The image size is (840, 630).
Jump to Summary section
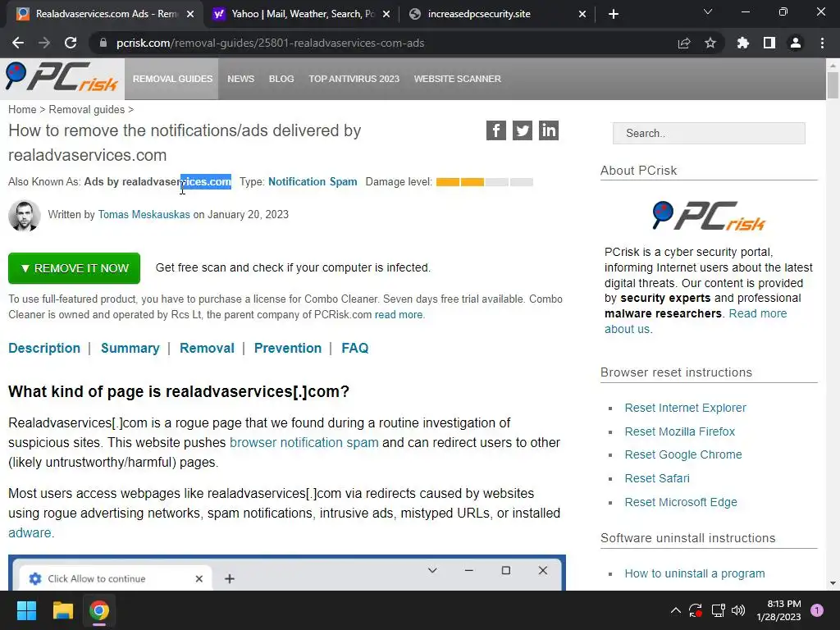(130, 348)
